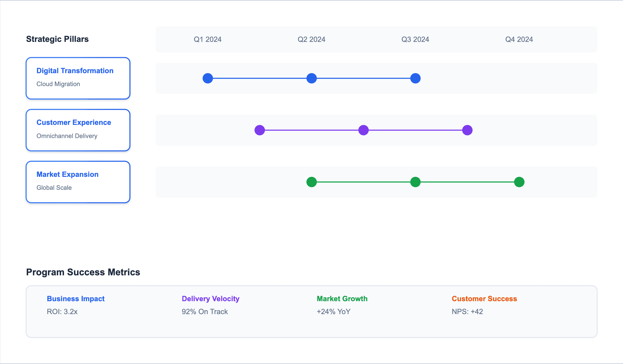Click the Q4 2024 column header

(519, 39)
